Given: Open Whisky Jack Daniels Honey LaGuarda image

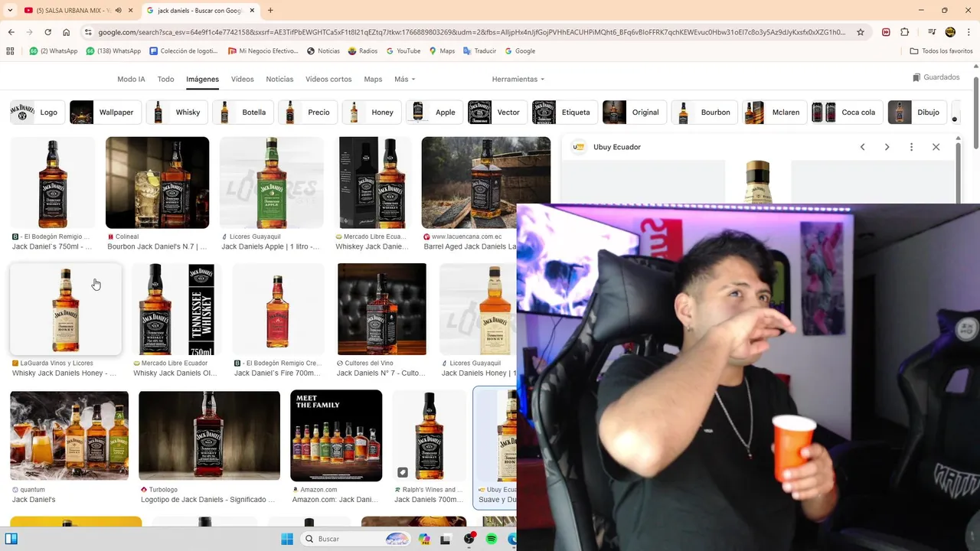Looking at the screenshot, I should (66, 309).
